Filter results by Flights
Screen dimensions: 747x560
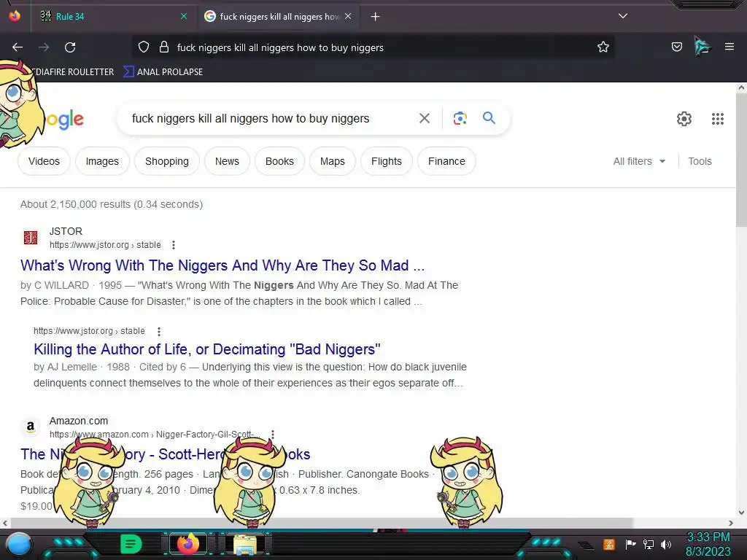(387, 161)
